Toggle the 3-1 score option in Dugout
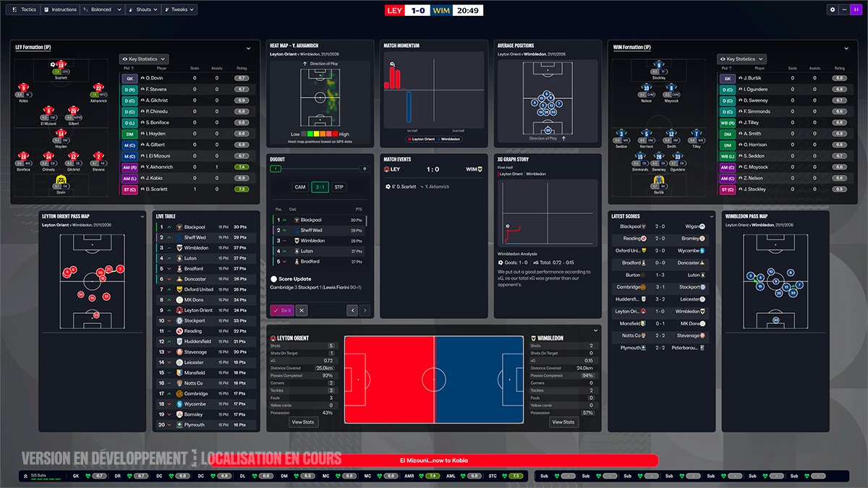Viewport: 868px width, 488px height. [x=320, y=187]
